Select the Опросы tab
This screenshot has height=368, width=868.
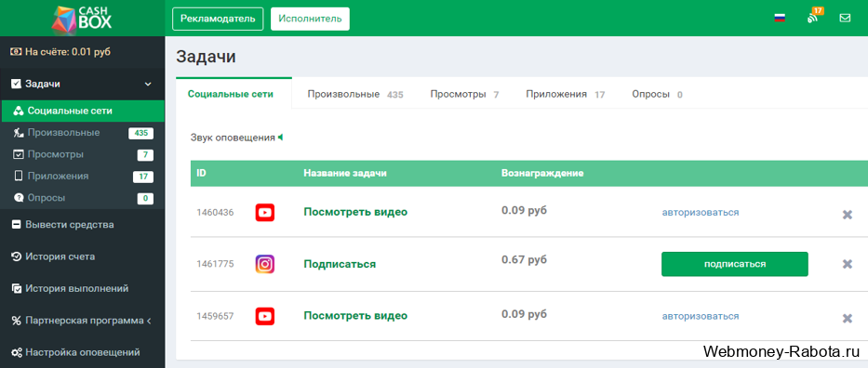(x=657, y=95)
